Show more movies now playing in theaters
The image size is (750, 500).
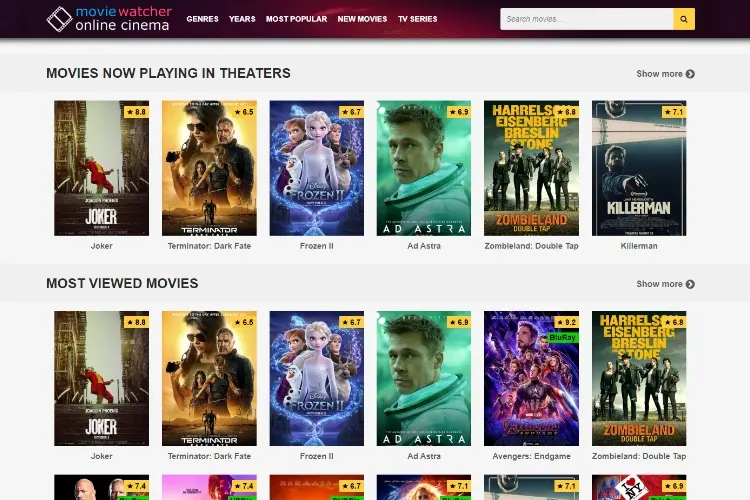(665, 74)
